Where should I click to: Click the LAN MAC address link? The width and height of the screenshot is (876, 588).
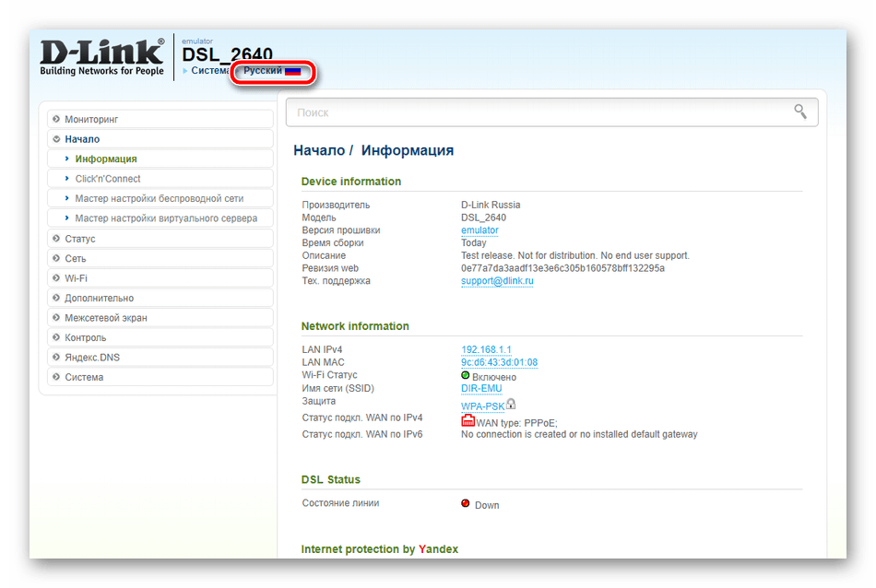500,362
